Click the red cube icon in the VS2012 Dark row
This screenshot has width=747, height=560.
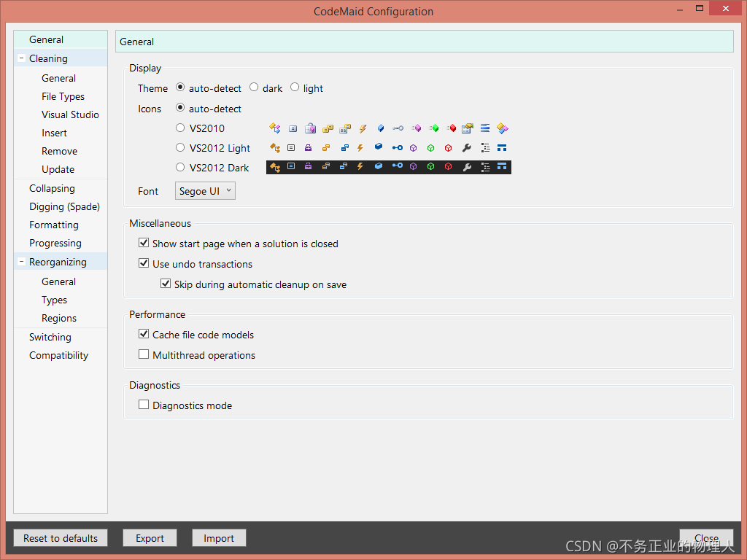tap(449, 167)
